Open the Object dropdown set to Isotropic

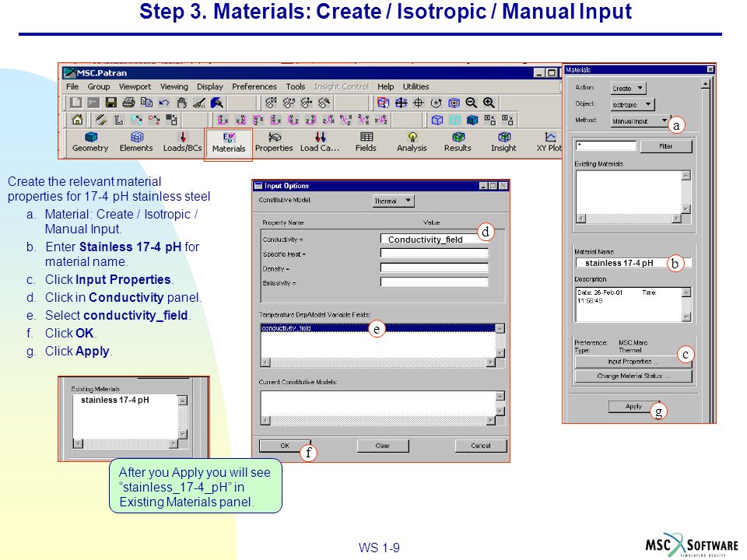[x=633, y=104]
